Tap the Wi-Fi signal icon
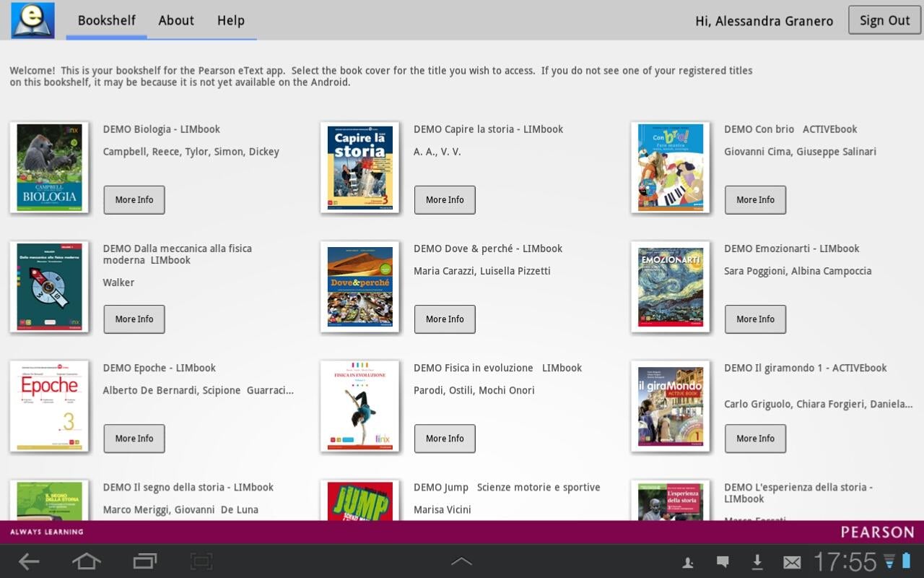This screenshot has width=924, height=578. pos(889,561)
